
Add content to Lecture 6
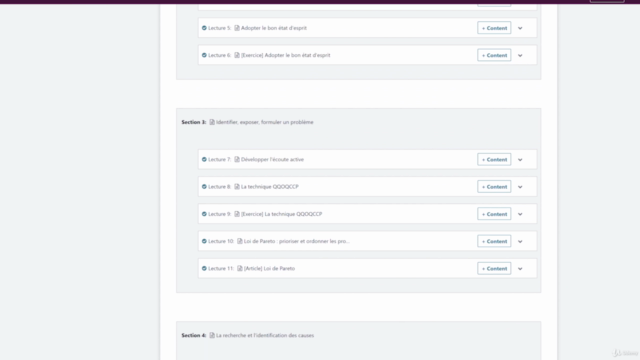(x=494, y=55)
